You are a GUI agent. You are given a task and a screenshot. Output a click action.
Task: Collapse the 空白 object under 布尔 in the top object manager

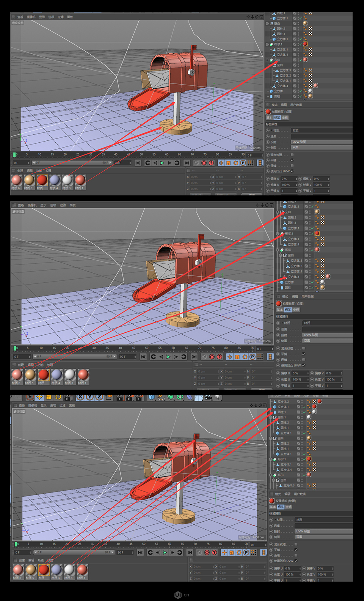click(271, 65)
